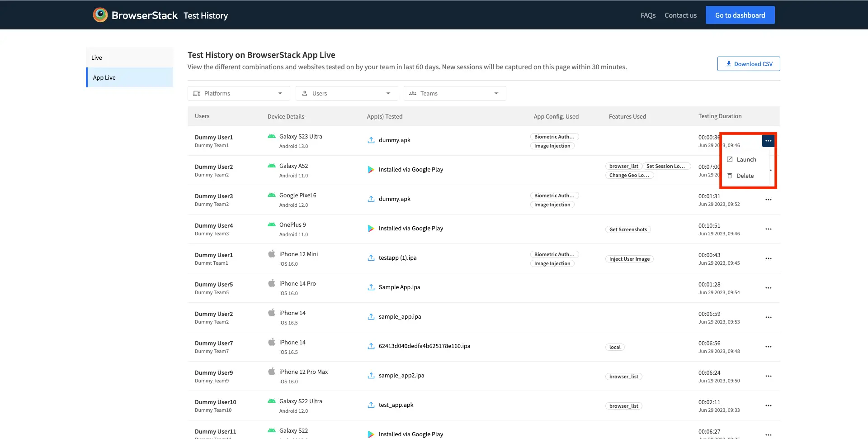
Task: Open three-dot menu for Google Pixel 6 row
Action: point(768,200)
